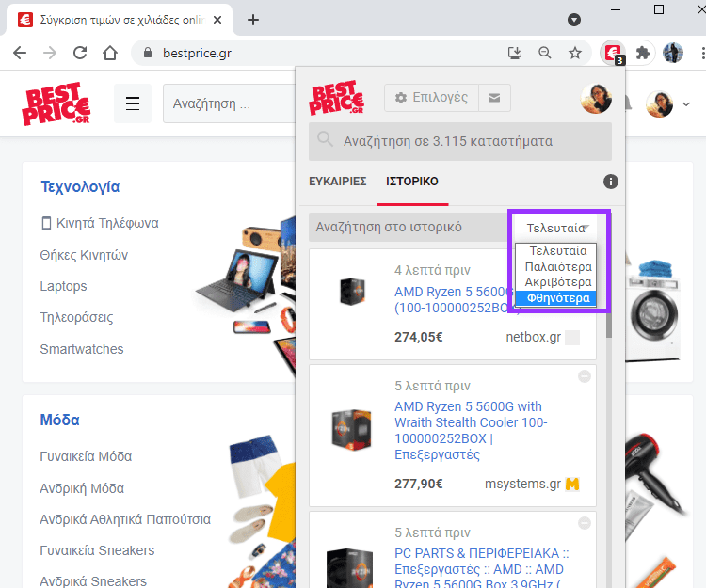Viewport: 706px width, 588px height.
Task: Open the PC PARTS & ΠΕΡΙΦΕΡΕΙΑΚΑ product link
Action: tap(481, 569)
